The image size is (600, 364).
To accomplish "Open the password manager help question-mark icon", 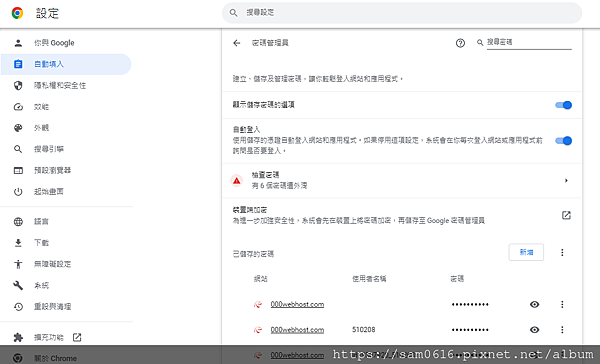I will pyautogui.click(x=460, y=43).
